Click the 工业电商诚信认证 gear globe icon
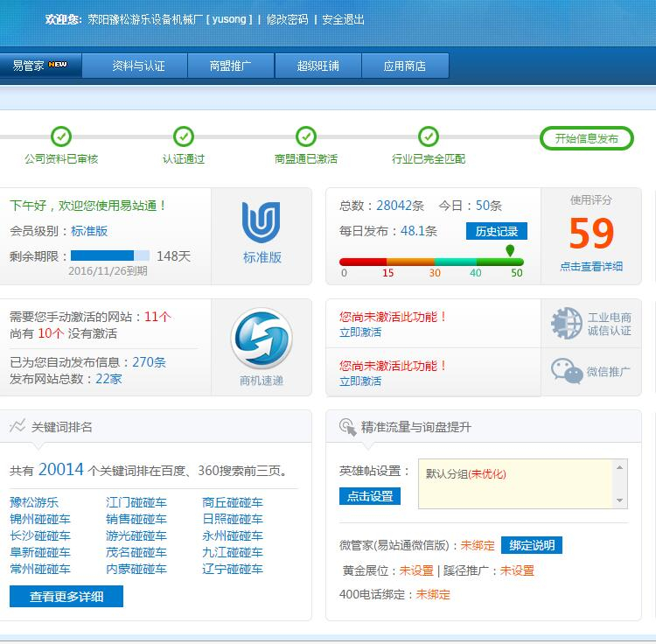The width and height of the screenshot is (656, 644). [567, 324]
